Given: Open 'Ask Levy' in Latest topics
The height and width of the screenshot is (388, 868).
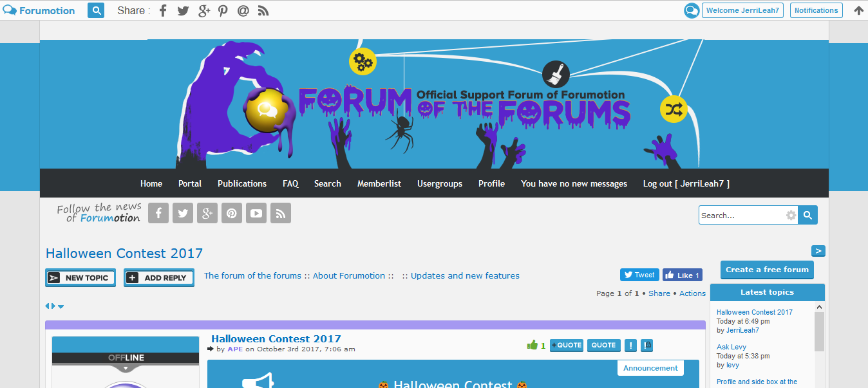Looking at the screenshot, I should [x=731, y=347].
